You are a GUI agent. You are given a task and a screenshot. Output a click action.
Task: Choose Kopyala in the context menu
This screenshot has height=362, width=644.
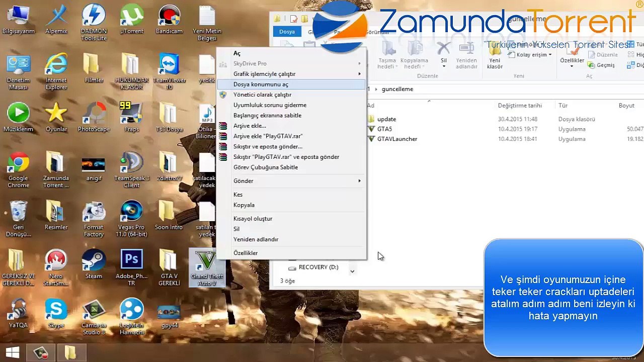291,205
